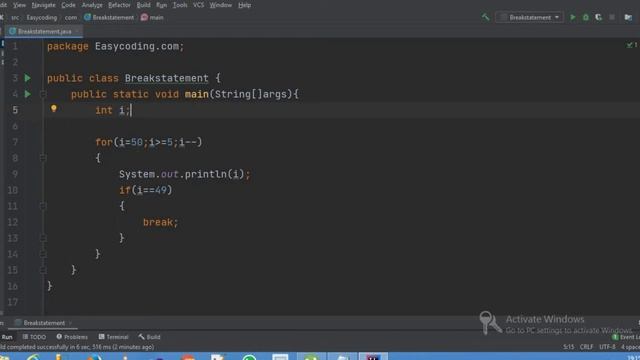Click fold end marker on line 15
This screenshot has height=360, width=640.
[43, 270]
